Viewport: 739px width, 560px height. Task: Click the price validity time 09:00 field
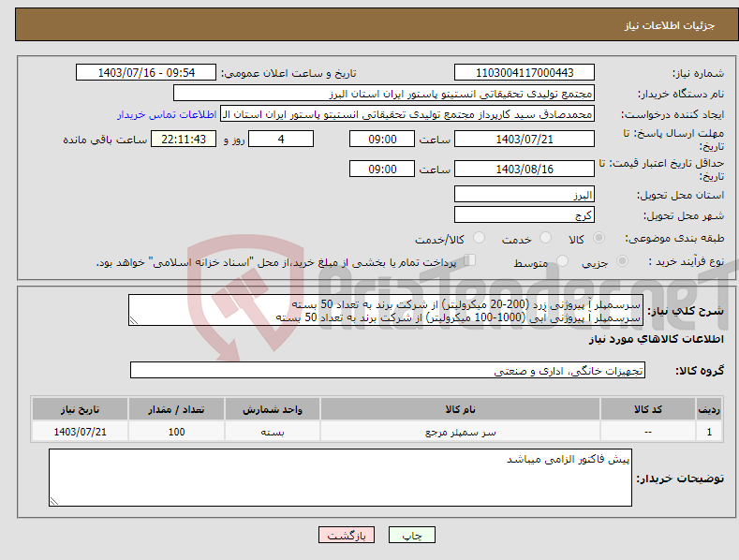382,169
